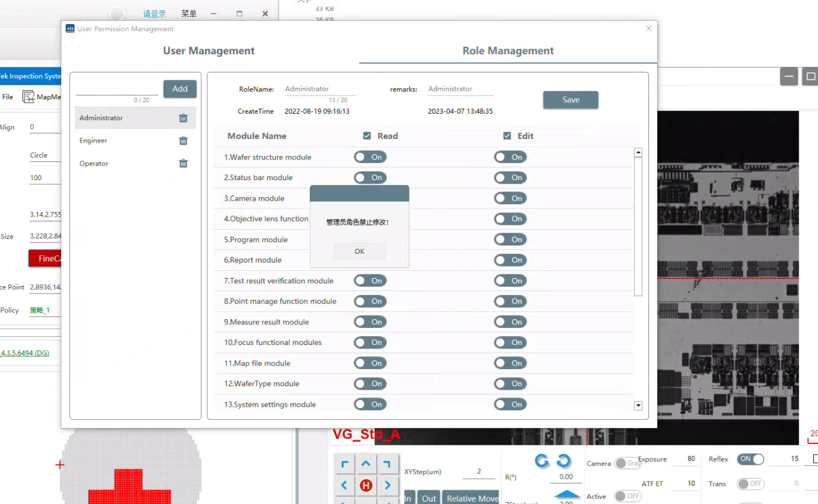
Task: Click the RoleName field showing Administrator
Action: click(x=320, y=89)
